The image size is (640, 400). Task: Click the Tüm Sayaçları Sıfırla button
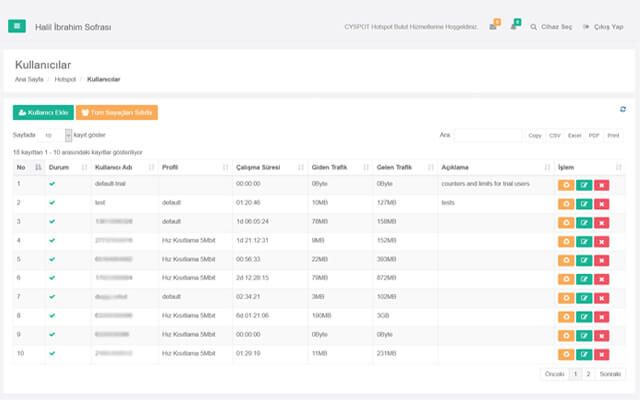(x=117, y=113)
